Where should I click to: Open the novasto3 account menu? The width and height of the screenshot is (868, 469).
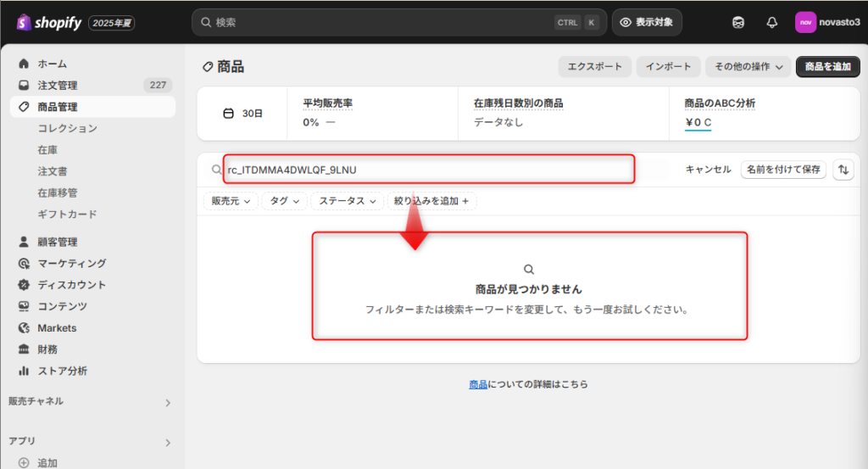point(827,23)
